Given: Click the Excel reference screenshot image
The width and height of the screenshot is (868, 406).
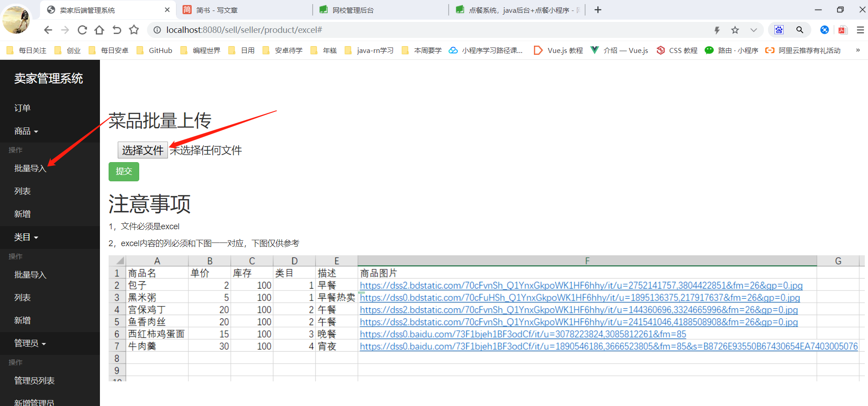Looking at the screenshot, I should (x=486, y=318).
